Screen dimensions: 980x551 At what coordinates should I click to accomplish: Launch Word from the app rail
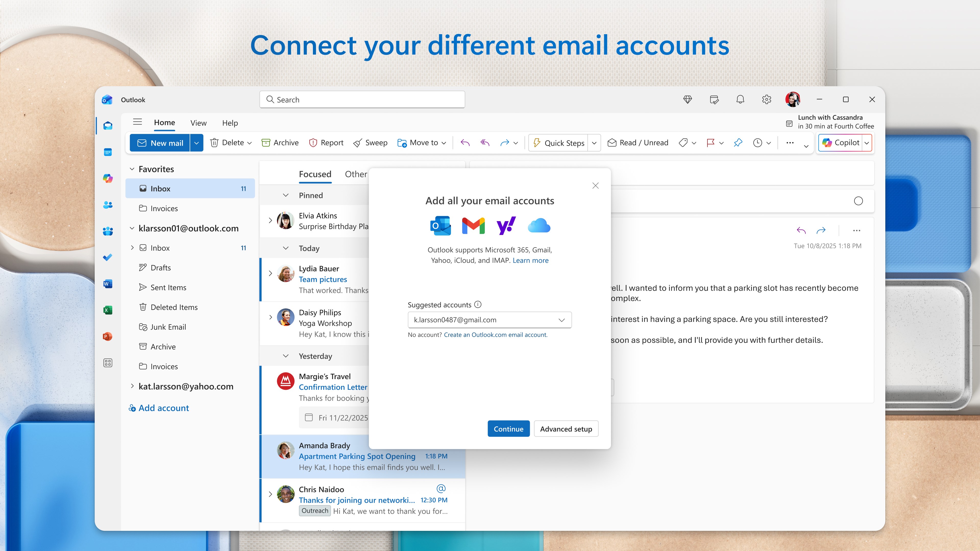[x=108, y=284]
